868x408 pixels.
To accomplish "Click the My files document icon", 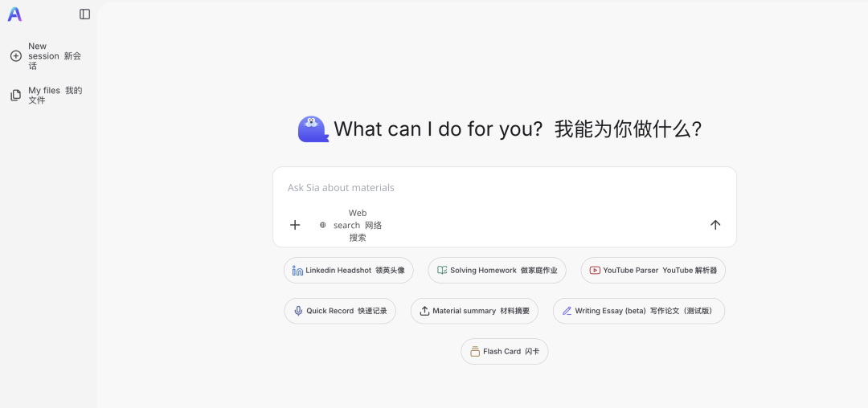I will coord(16,96).
